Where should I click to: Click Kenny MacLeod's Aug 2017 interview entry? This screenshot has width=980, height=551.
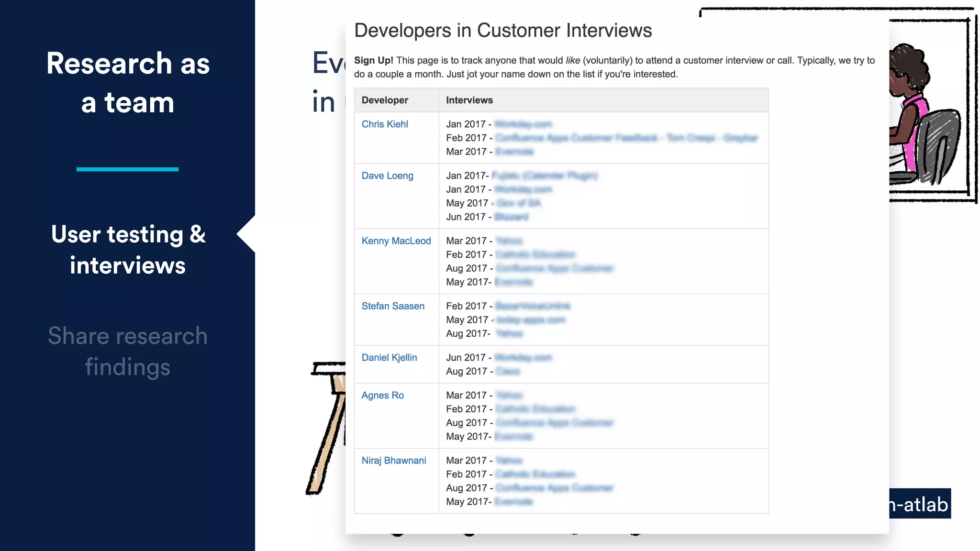point(530,269)
